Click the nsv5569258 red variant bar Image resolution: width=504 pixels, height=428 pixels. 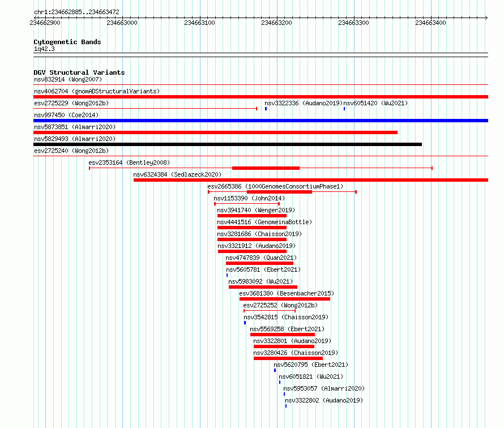pyautogui.click(x=283, y=335)
